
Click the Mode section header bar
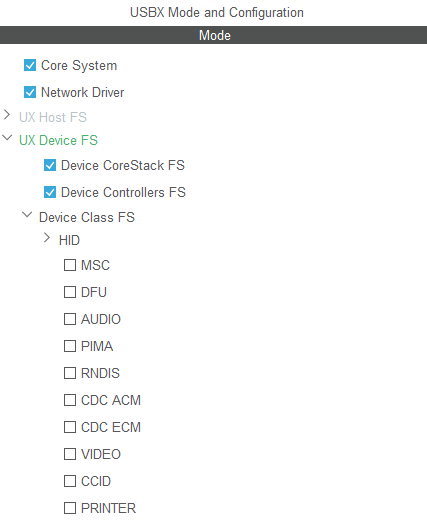point(213,35)
